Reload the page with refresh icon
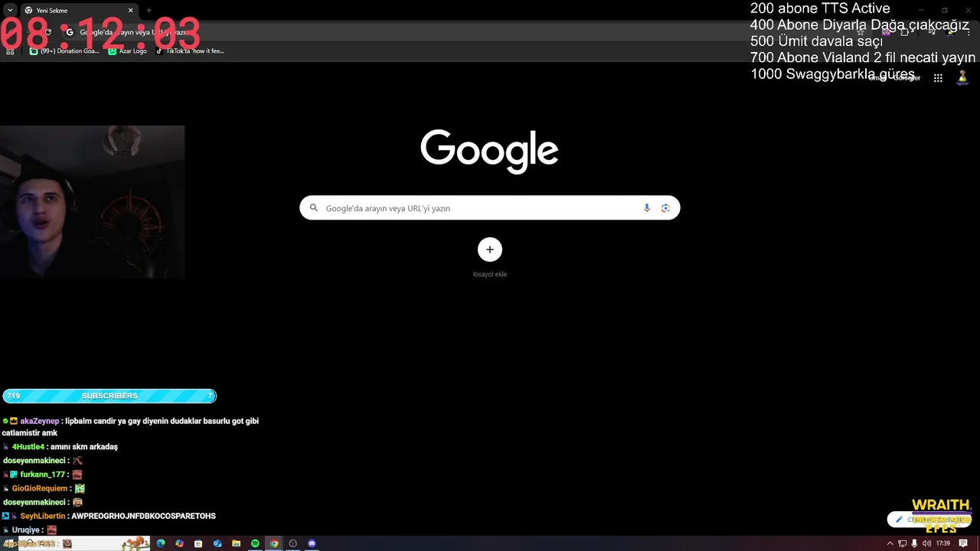 pos(48,32)
